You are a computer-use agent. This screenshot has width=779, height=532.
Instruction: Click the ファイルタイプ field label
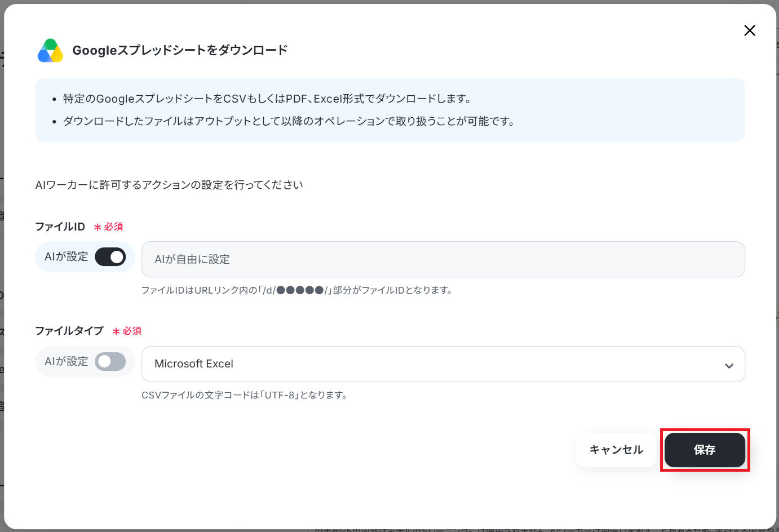pyautogui.click(x=69, y=330)
